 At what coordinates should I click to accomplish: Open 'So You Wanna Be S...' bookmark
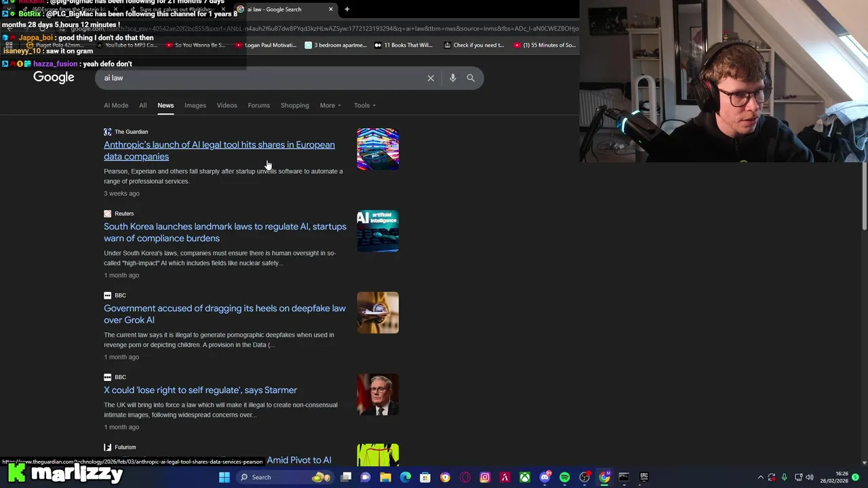point(195,45)
